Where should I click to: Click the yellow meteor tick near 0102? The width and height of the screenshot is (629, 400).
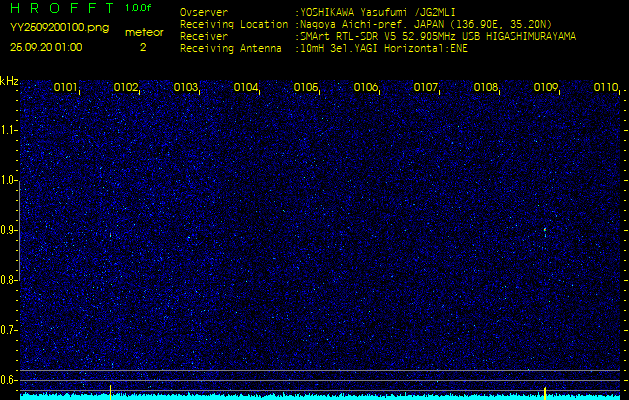109,387
